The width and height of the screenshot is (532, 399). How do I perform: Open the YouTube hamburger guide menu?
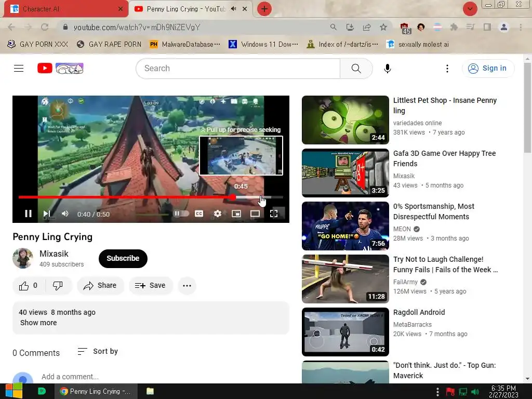click(x=19, y=68)
